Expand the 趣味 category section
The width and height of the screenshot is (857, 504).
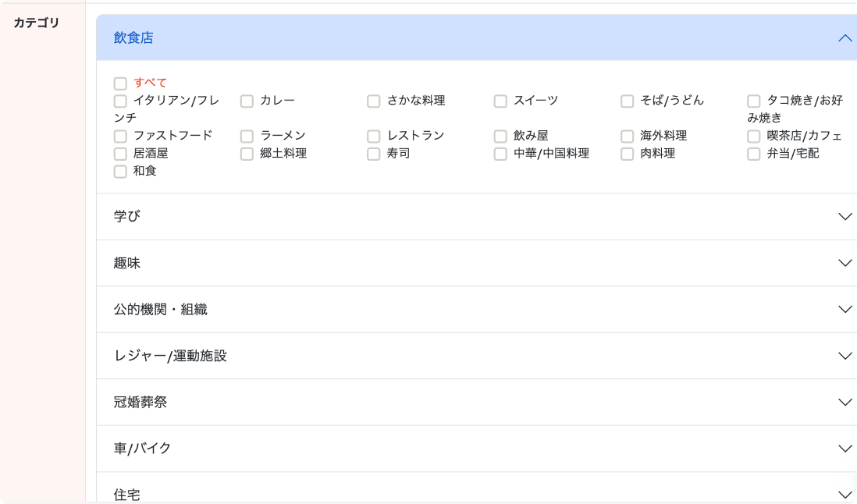pos(844,263)
